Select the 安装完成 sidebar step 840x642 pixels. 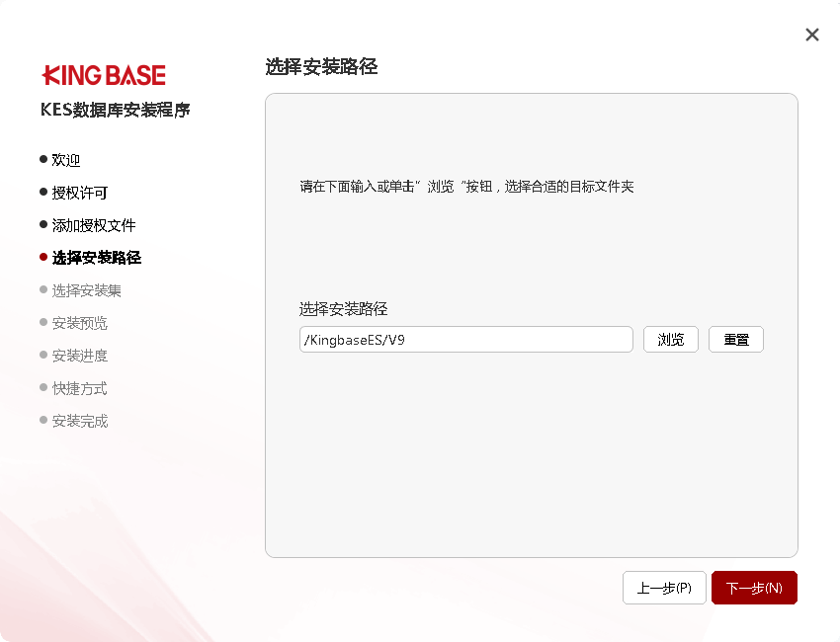(x=80, y=421)
